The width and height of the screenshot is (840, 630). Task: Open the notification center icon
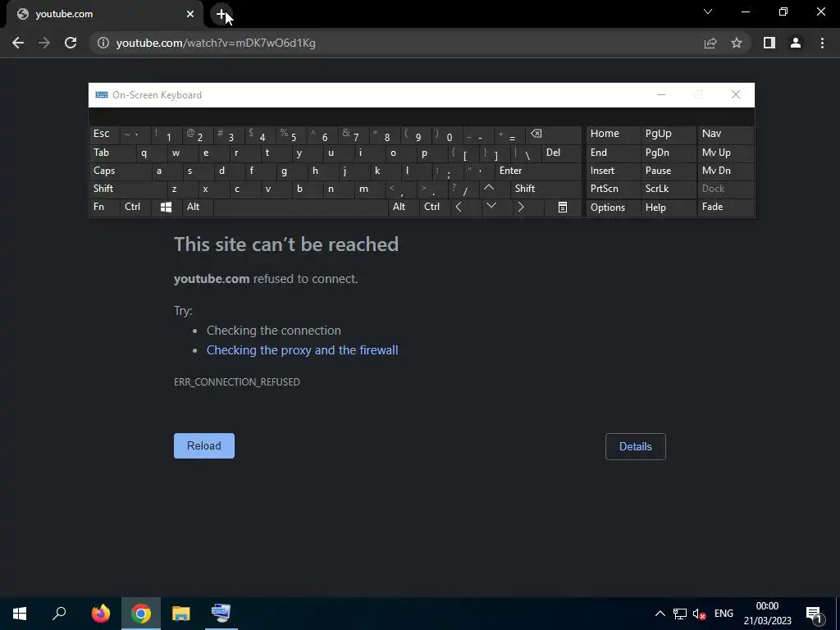click(x=815, y=614)
